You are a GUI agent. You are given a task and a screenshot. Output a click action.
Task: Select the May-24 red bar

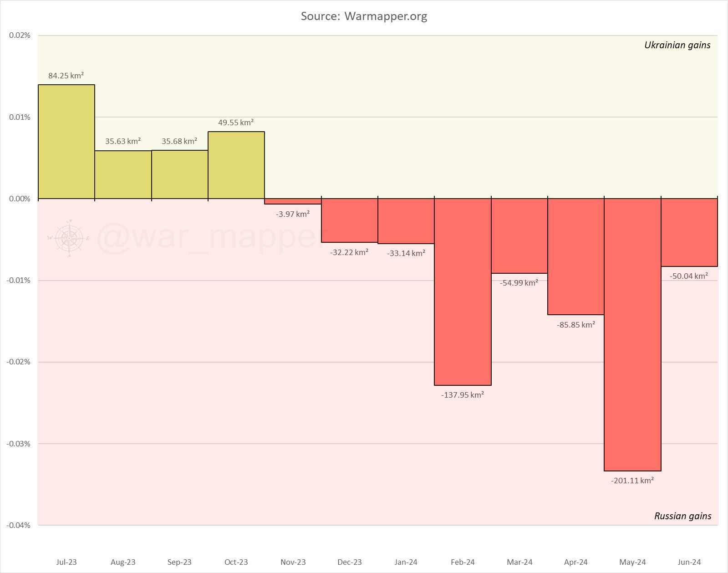click(x=632, y=335)
